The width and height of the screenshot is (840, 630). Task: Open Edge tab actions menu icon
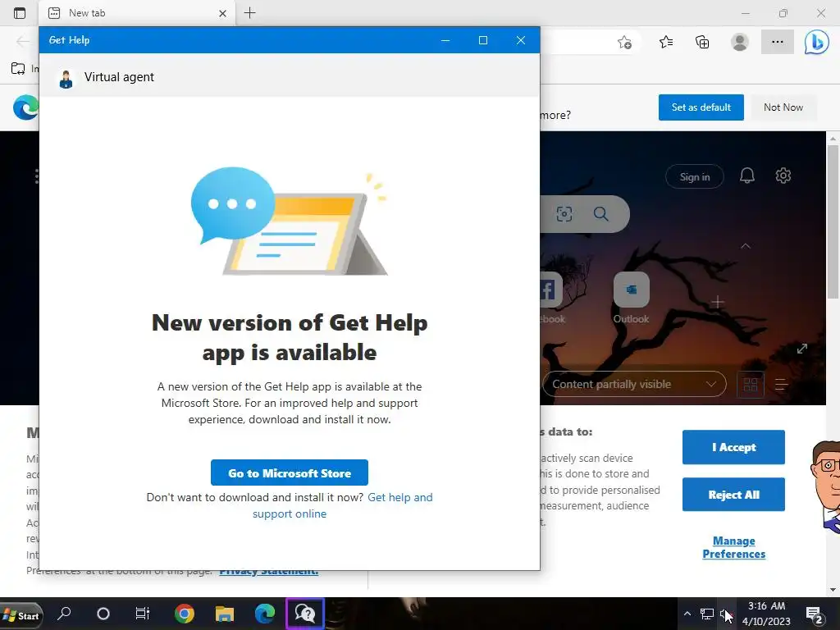tap(20, 13)
